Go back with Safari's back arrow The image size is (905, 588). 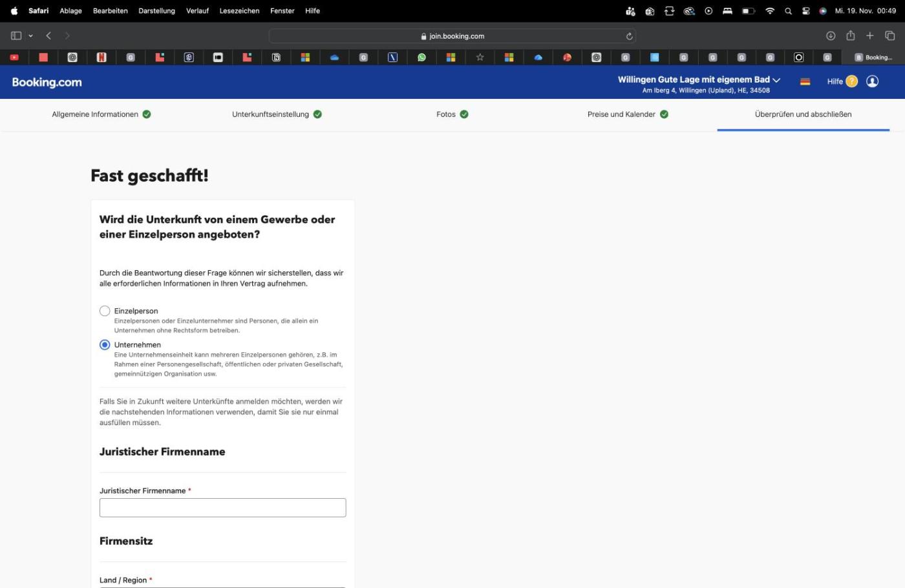[x=48, y=36]
